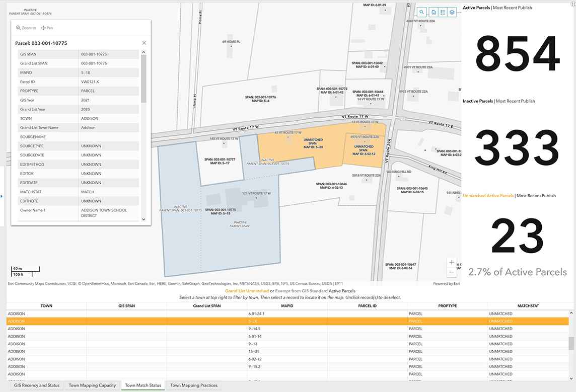Click the MAPID column header
Screen dimensions: 576x392
pos(287,306)
